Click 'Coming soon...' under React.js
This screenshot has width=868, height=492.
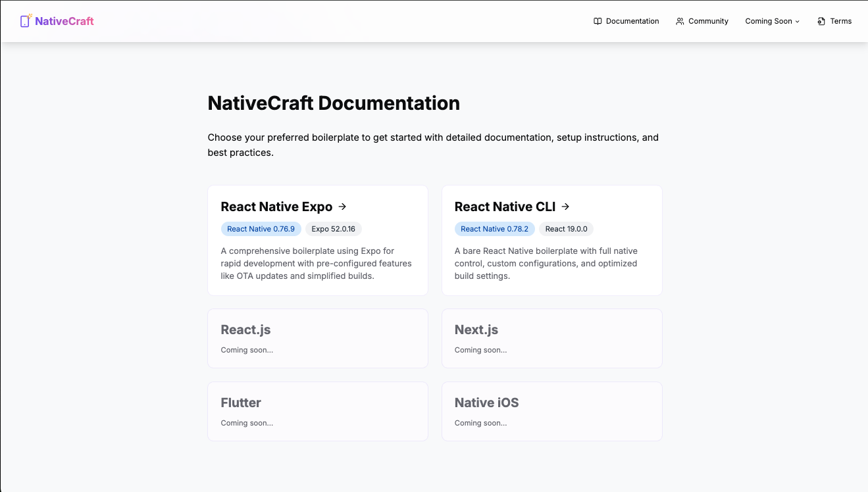[247, 350]
